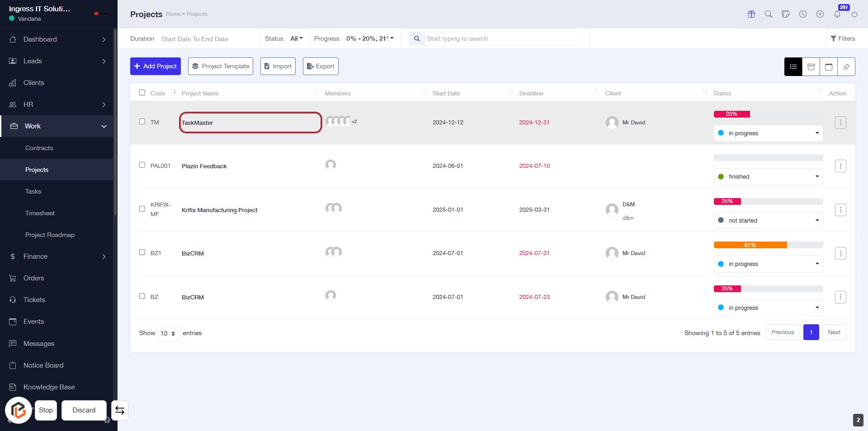Image resolution: width=868 pixels, height=431 pixels.
Task: Switch to calendar view icon
Action: click(828, 67)
